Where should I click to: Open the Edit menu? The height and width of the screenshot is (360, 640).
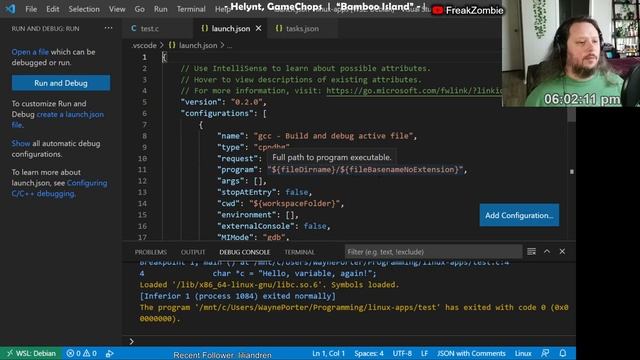tap(53, 9)
